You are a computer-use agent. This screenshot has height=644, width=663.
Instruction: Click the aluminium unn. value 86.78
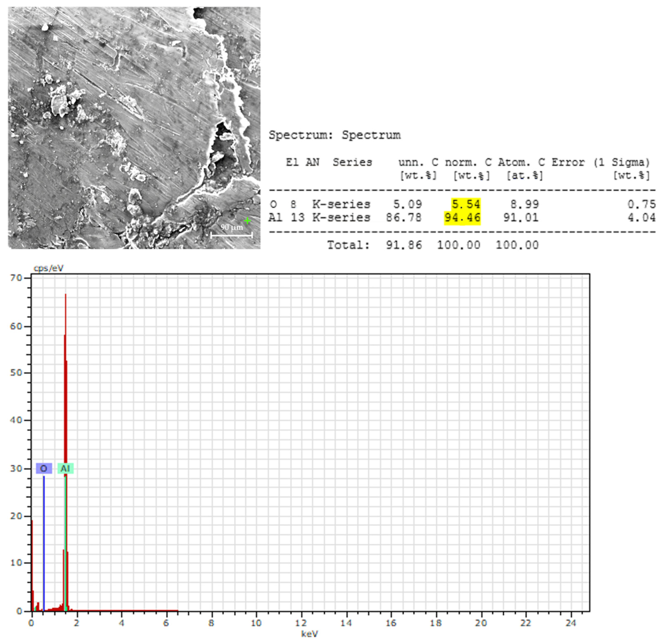click(404, 218)
